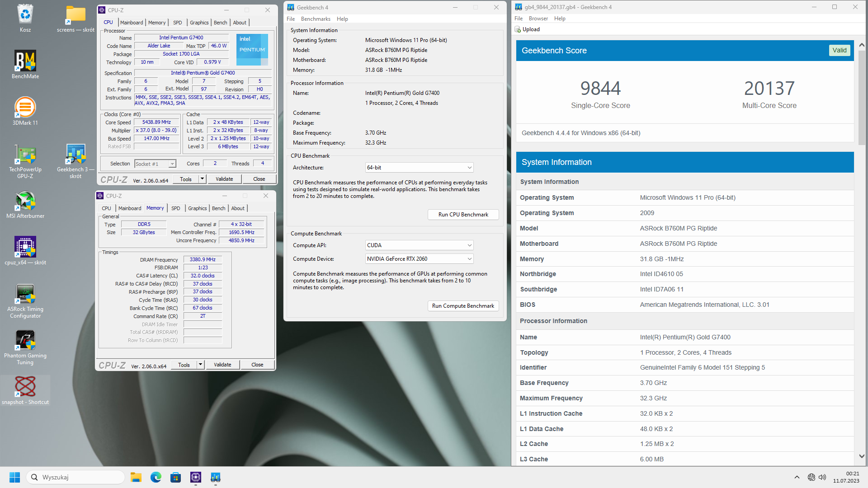Click the Core Speed value 5438.89 MHz
Viewport: 868px width, 488px height.
tap(156, 122)
